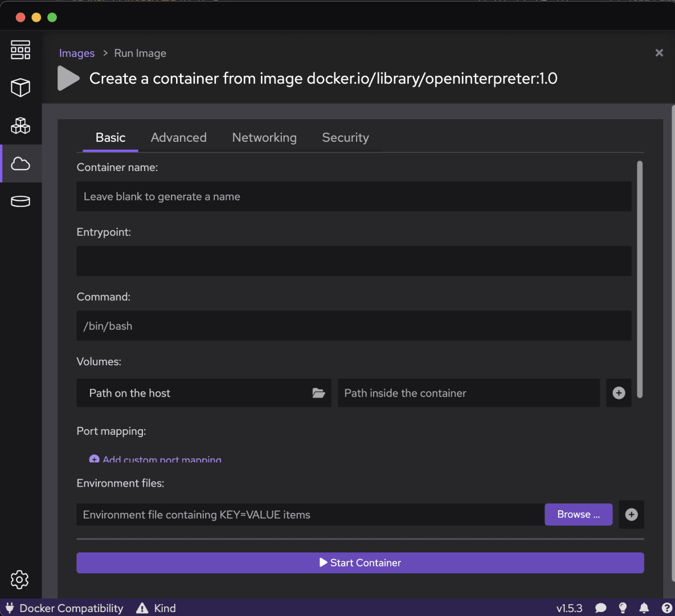This screenshot has height=616, width=675.
Task: Click Add custom port mapping link
Action: [162, 459]
